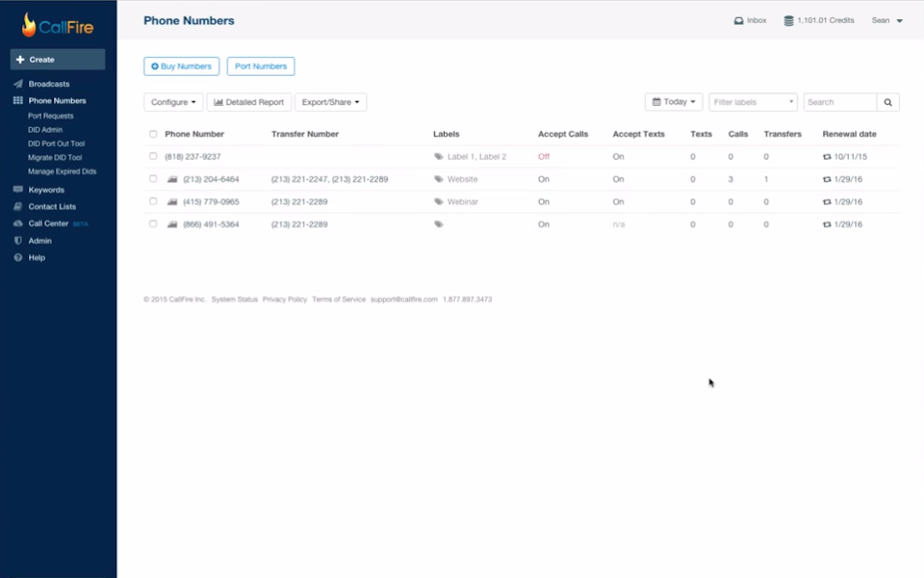Viewport: 924px width, 578px height.
Task: Open Contact Lists from the sidebar
Action: [x=17, y=206]
